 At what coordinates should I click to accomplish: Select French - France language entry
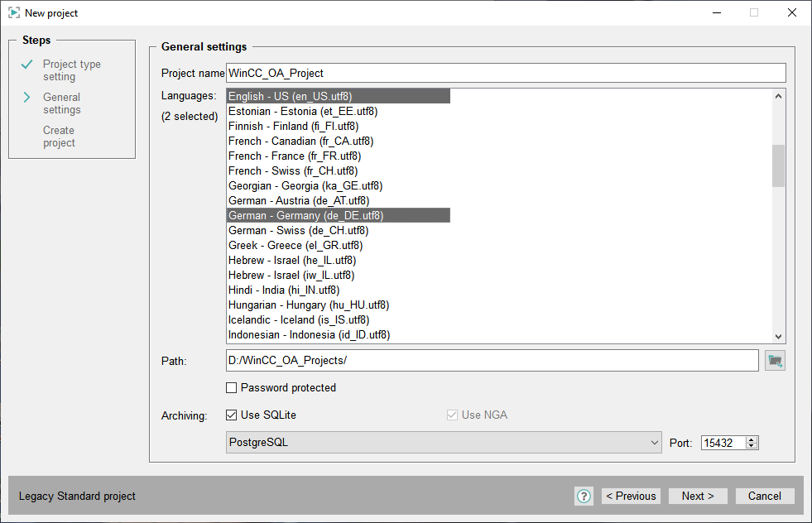[295, 156]
